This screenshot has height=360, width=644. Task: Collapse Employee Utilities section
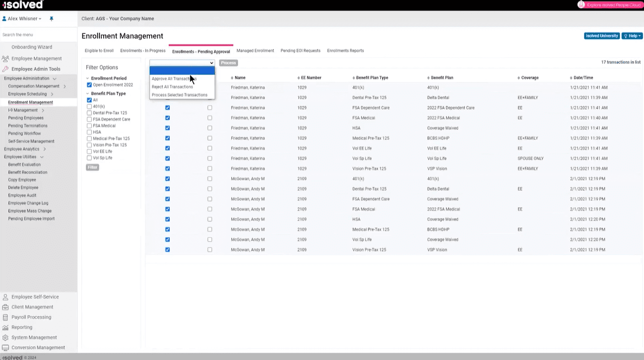(41, 157)
